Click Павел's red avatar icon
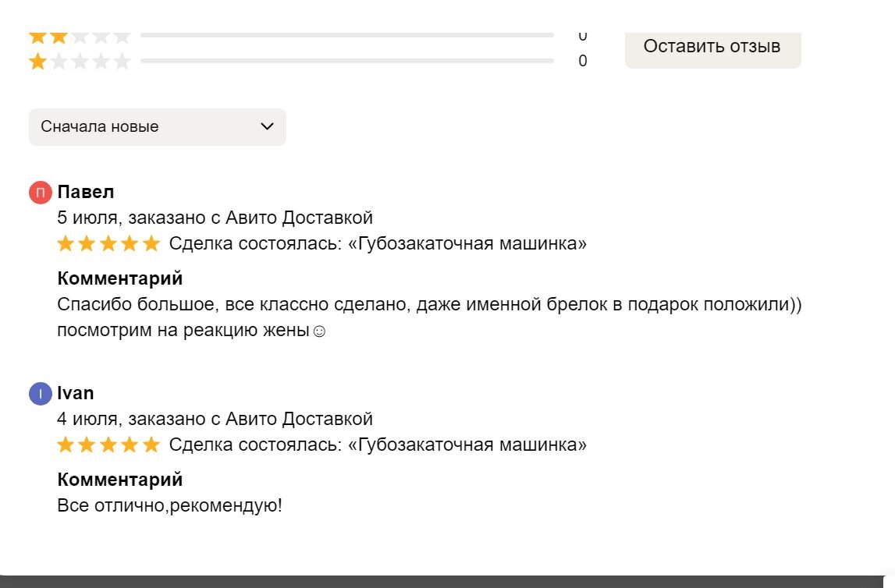The image size is (895, 588). click(41, 193)
